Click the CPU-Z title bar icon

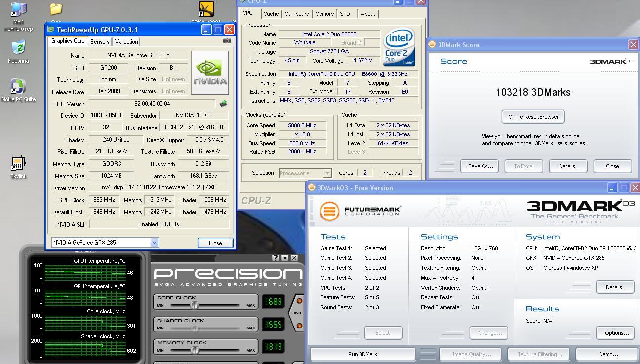242,1
